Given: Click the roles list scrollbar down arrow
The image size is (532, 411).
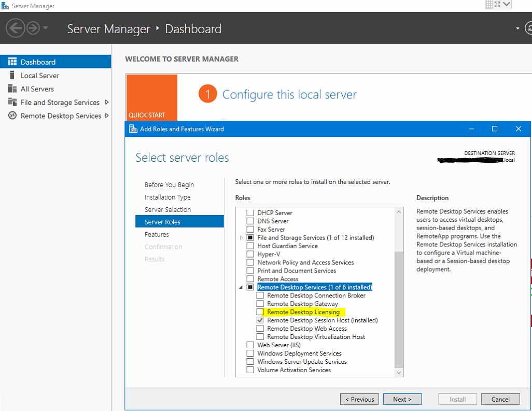Looking at the screenshot, I should coord(399,372).
